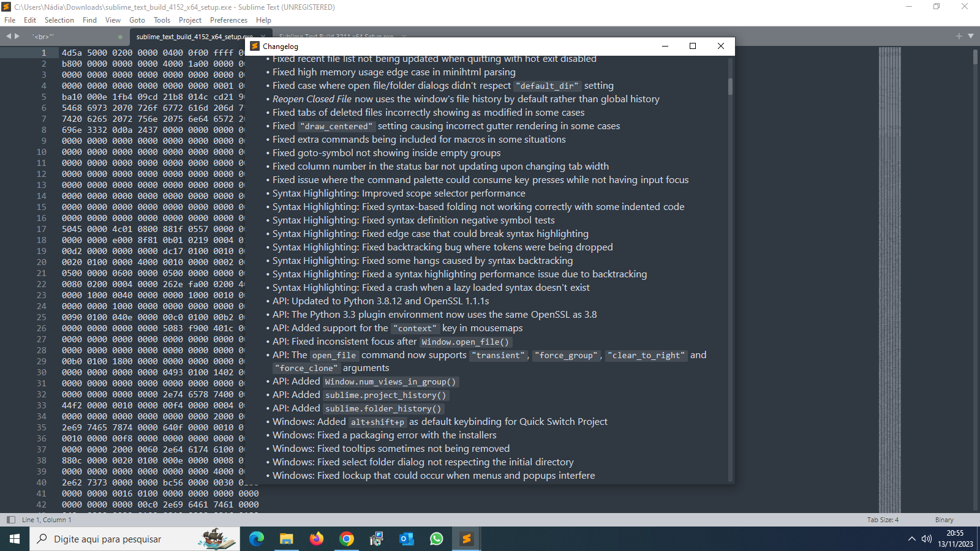Click 'Line 1, Column 1' in status bar
Image resolution: width=980 pixels, height=551 pixels.
(47, 520)
